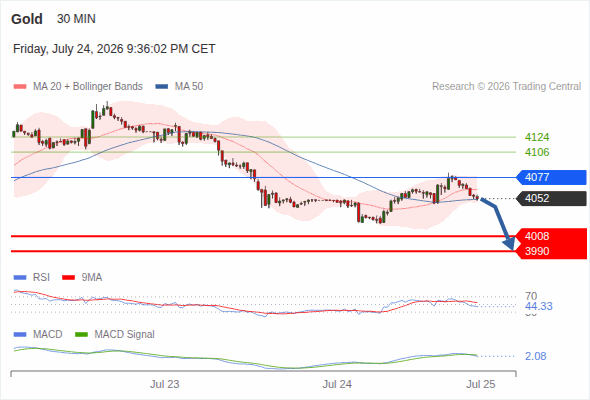
Task: Click the Research © 2026 Trading Central text
Action: pos(506,87)
